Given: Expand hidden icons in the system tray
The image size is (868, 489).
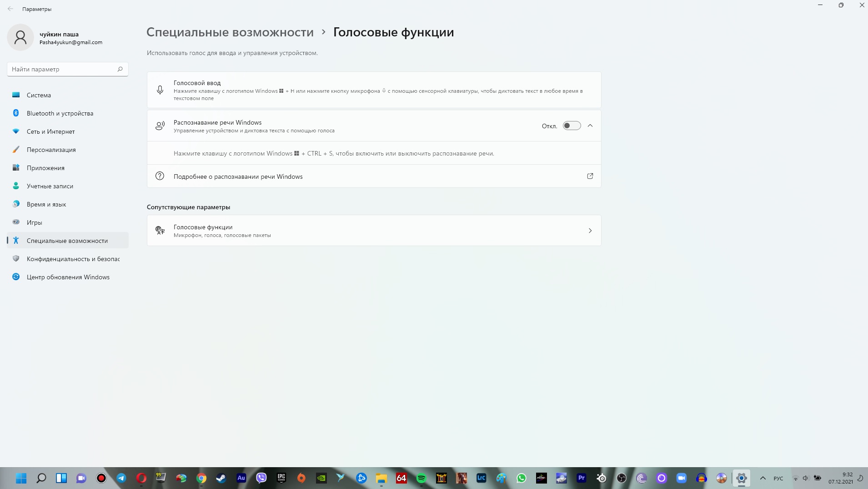Looking at the screenshot, I should pyautogui.click(x=762, y=478).
